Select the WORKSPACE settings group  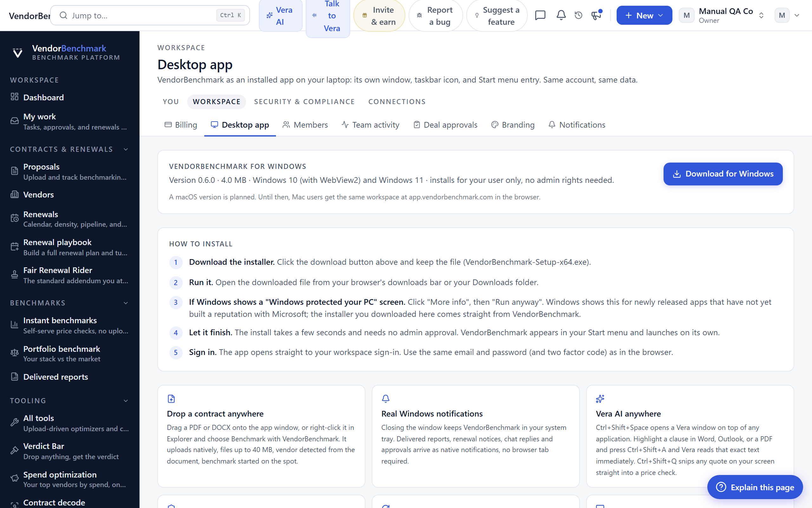[216, 102]
